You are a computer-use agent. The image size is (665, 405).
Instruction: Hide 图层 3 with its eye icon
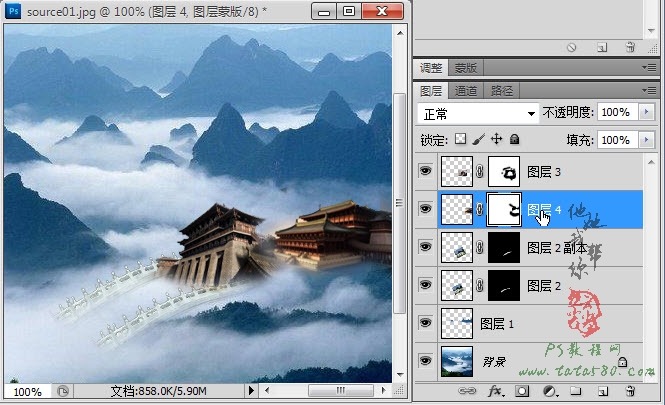click(x=425, y=171)
